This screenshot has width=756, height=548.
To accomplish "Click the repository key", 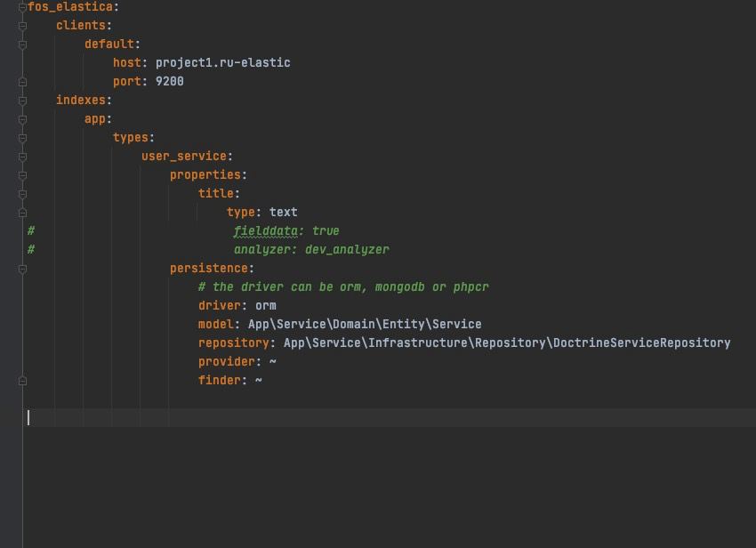I will (x=233, y=343).
